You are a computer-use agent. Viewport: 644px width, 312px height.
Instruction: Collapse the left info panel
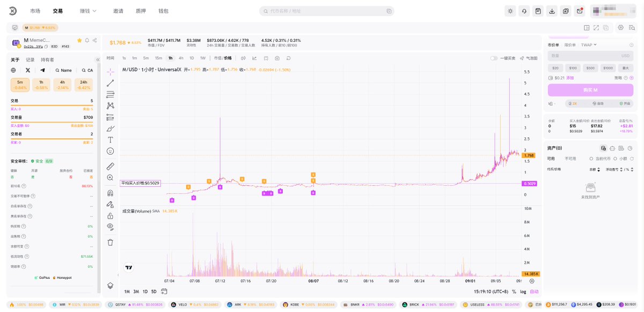pos(98,60)
